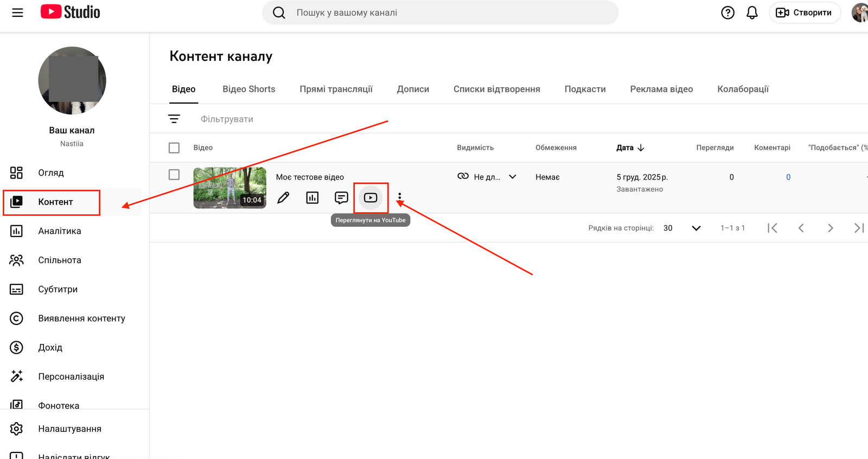Click the Ваш канал label

point(72,130)
